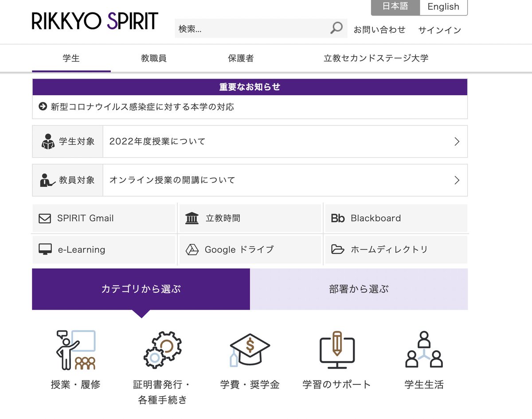The height and width of the screenshot is (419, 532).
Task: Click the 学費・奨学金 category label
Action: [250, 384]
